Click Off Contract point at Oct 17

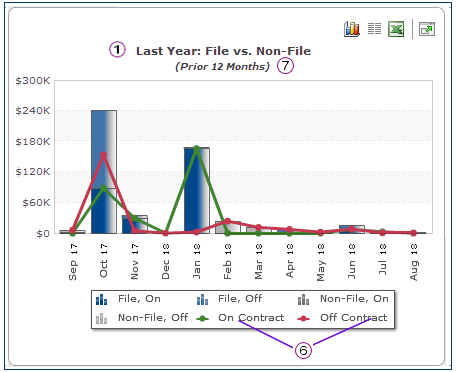(104, 155)
